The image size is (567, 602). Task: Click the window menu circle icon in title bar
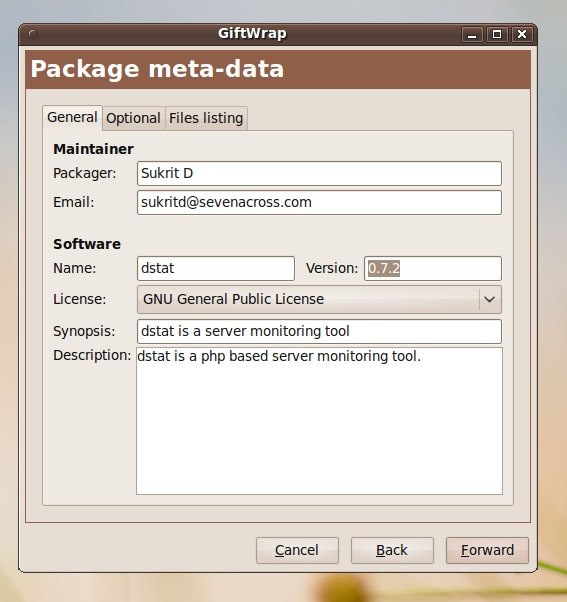coord(33,34)
